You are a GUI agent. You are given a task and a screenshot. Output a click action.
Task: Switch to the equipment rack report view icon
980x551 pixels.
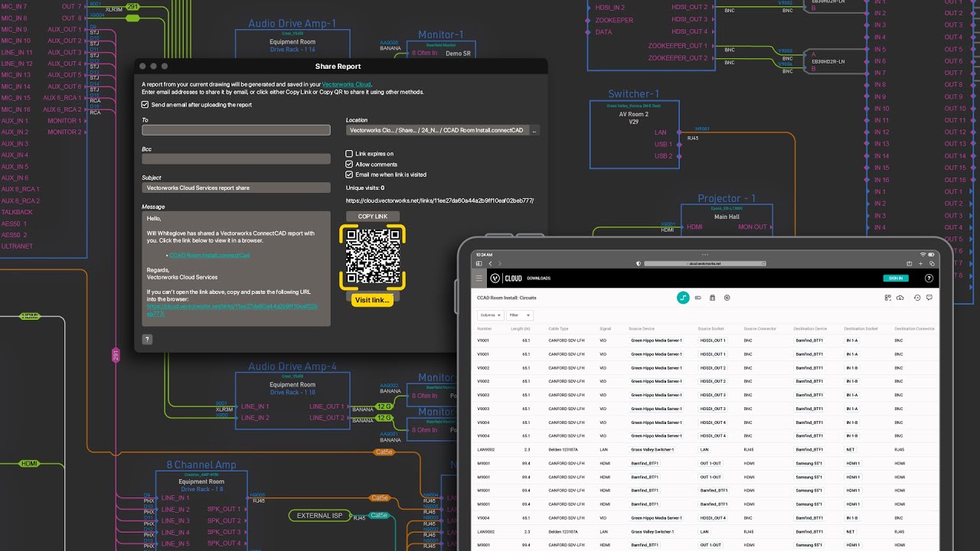click(712, 298)
